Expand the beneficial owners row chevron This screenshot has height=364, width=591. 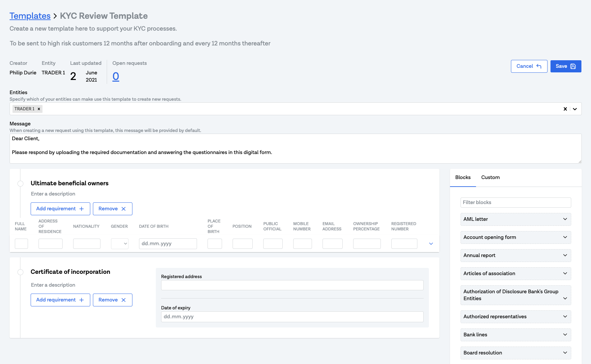[431, 244]
